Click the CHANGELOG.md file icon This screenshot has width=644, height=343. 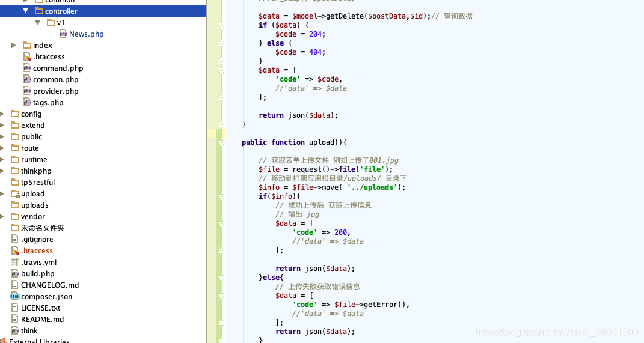(x=15, y=285)
